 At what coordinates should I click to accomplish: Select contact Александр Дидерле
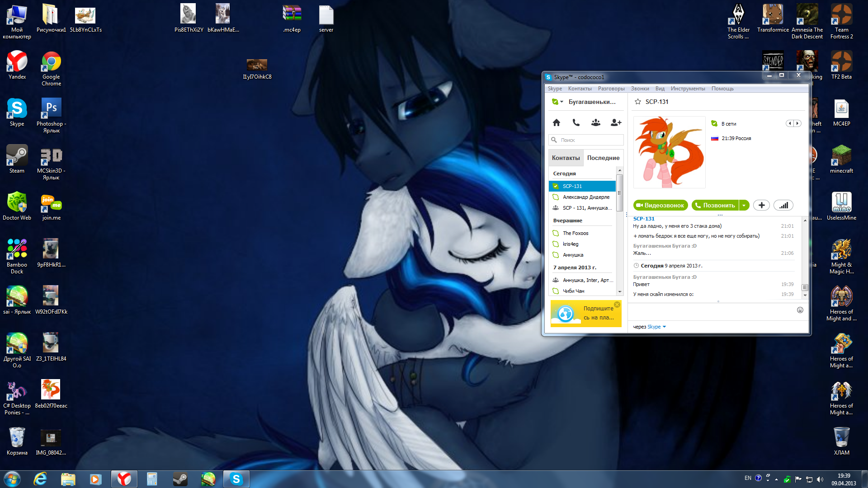pyautogui.click(x=582, y=197)
